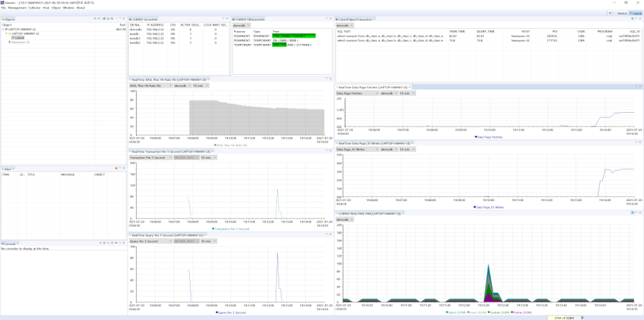Open the Collector menu
This screenshot has height=320, width=644.
click(x=35, y=8)
